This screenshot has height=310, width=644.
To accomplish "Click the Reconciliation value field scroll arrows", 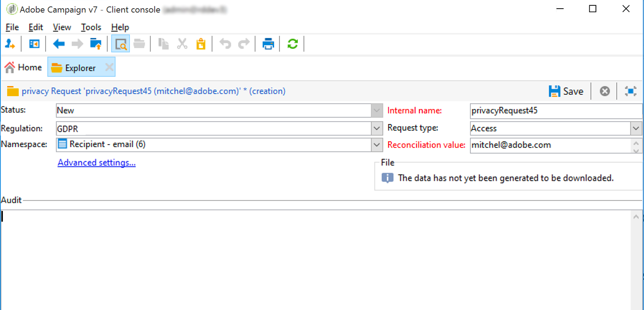I will click(x=636, y=146).
